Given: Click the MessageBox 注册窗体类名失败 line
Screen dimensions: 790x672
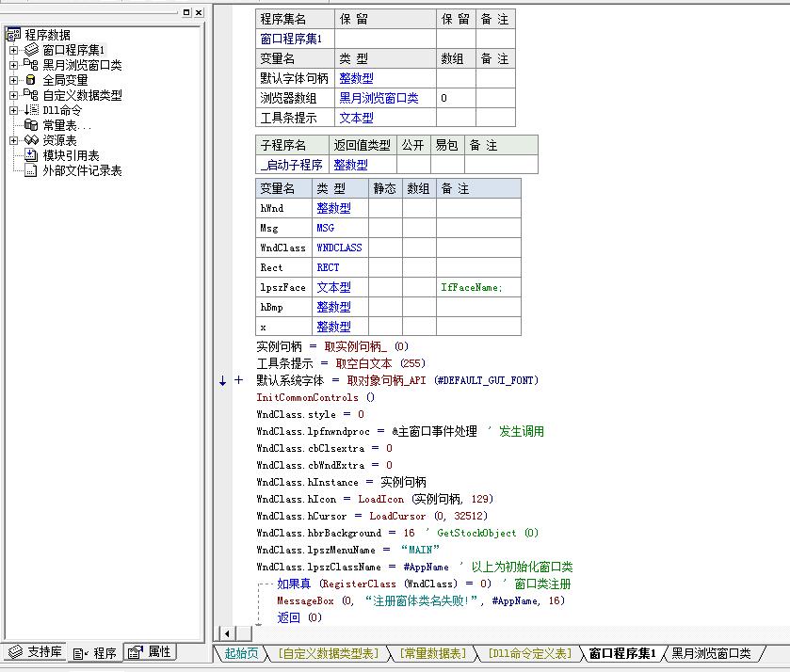Looking at the screenshot, I should (421, 600).
